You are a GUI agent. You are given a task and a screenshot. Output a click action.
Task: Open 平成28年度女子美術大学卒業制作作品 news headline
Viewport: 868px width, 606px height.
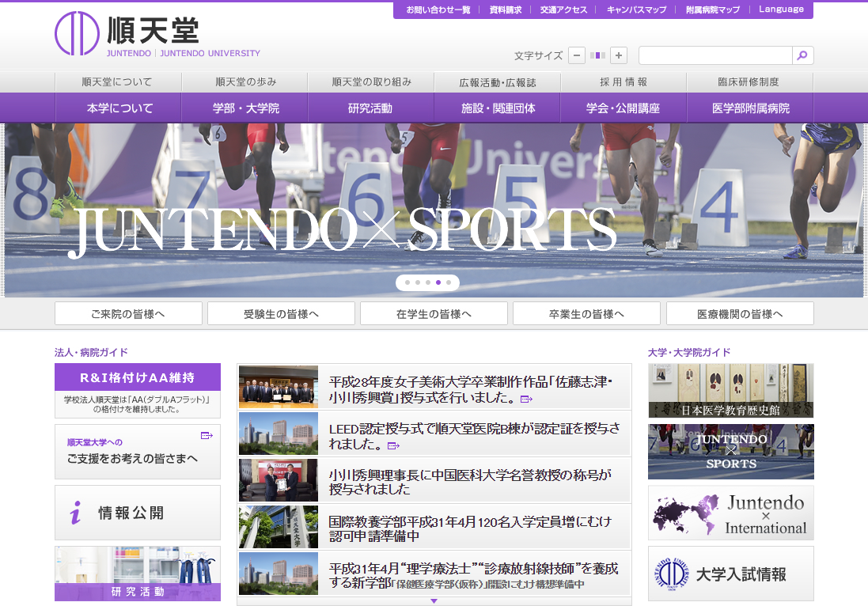click(x=471, y=389)
